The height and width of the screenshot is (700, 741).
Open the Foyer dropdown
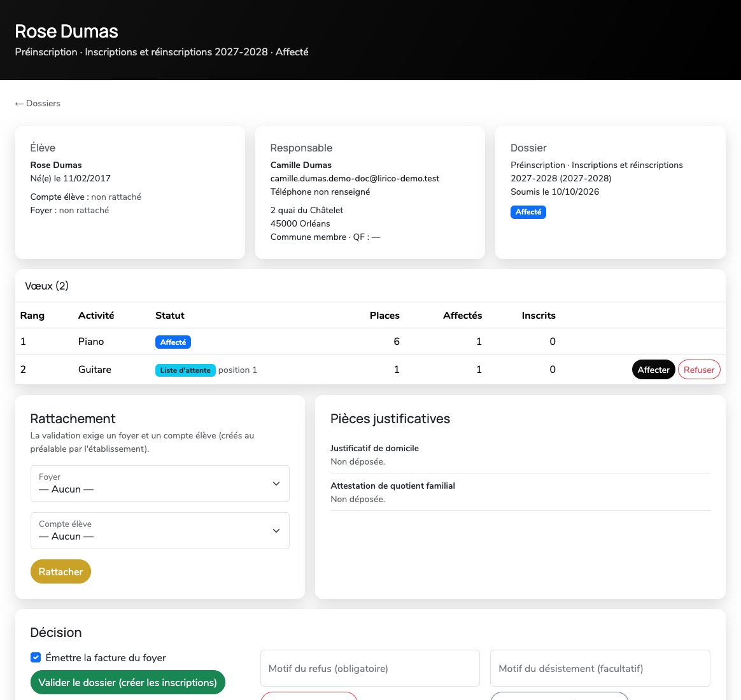coord(160,484)
